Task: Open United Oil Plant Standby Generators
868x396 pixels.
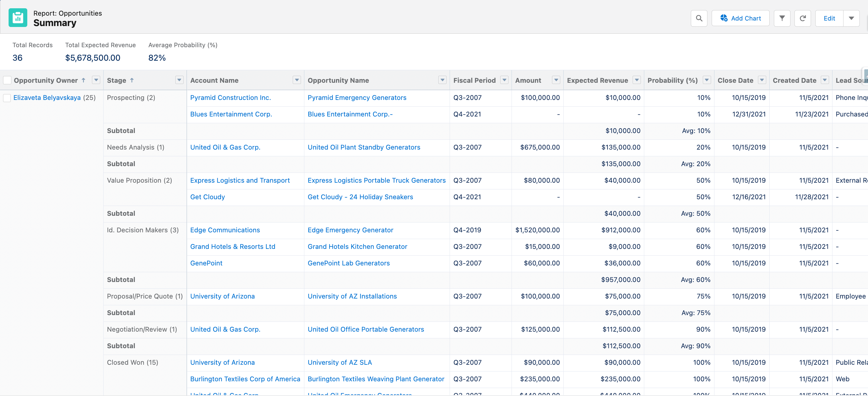Action: (x=364, y=147)
